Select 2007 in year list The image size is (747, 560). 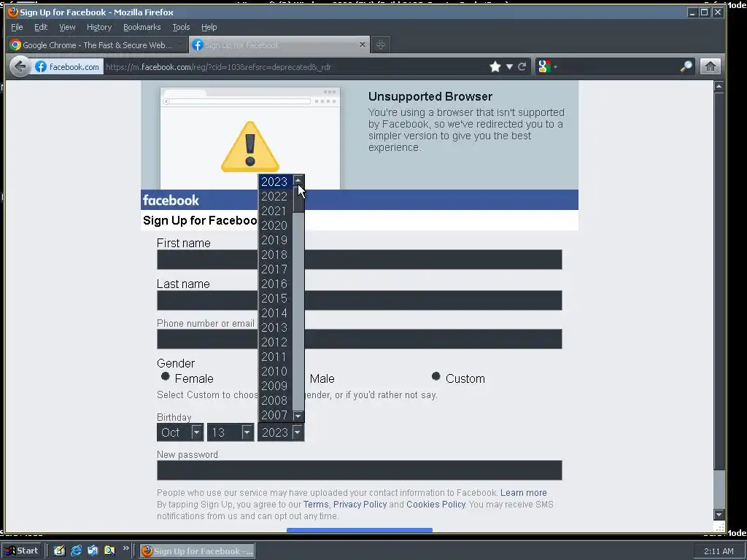coord(275,415)
